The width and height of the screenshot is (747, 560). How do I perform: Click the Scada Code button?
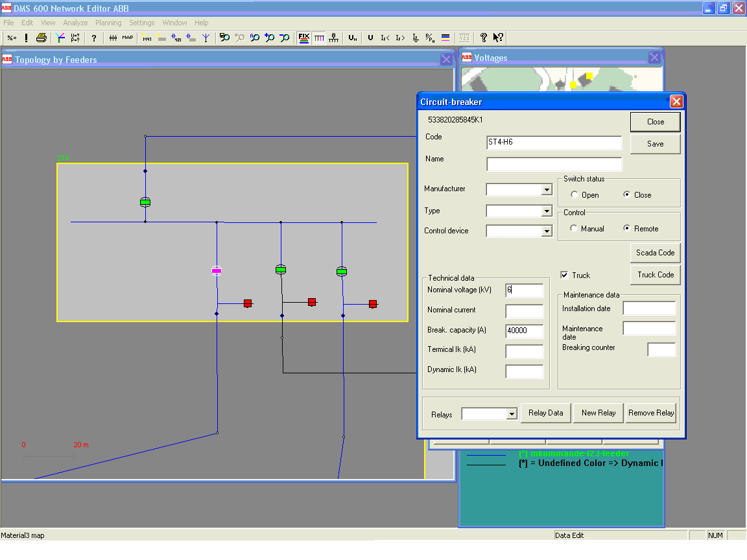[655, 253]
